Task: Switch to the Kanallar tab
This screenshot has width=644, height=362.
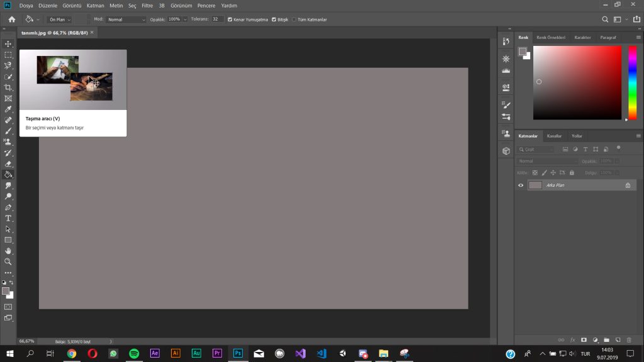Action: (554, 136)
